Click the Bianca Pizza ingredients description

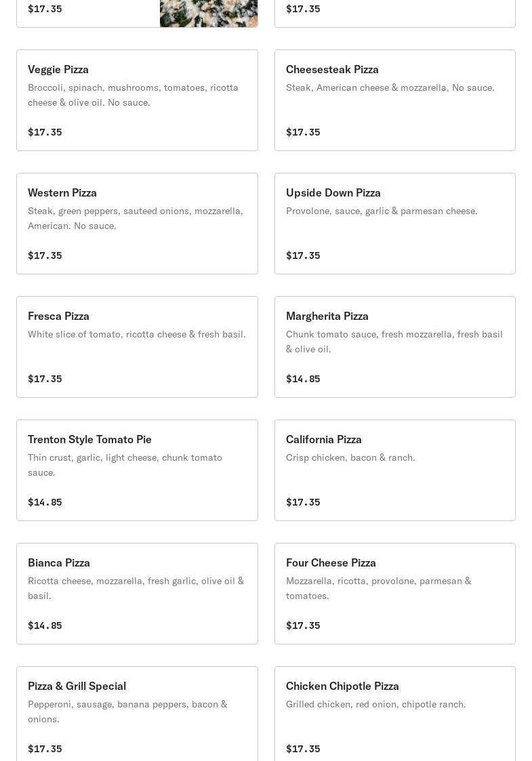coord(136,588)
